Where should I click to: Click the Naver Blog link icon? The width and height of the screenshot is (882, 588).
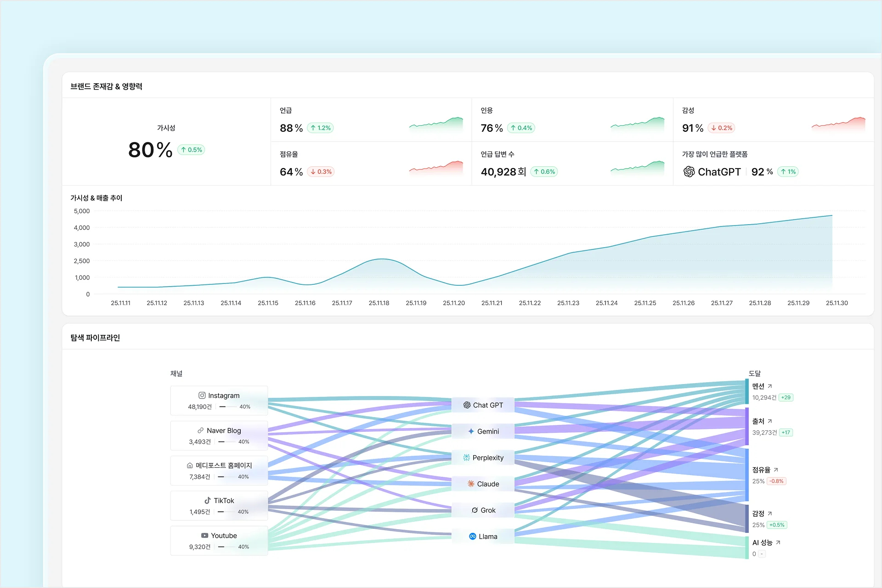click(x=201, y=430)
